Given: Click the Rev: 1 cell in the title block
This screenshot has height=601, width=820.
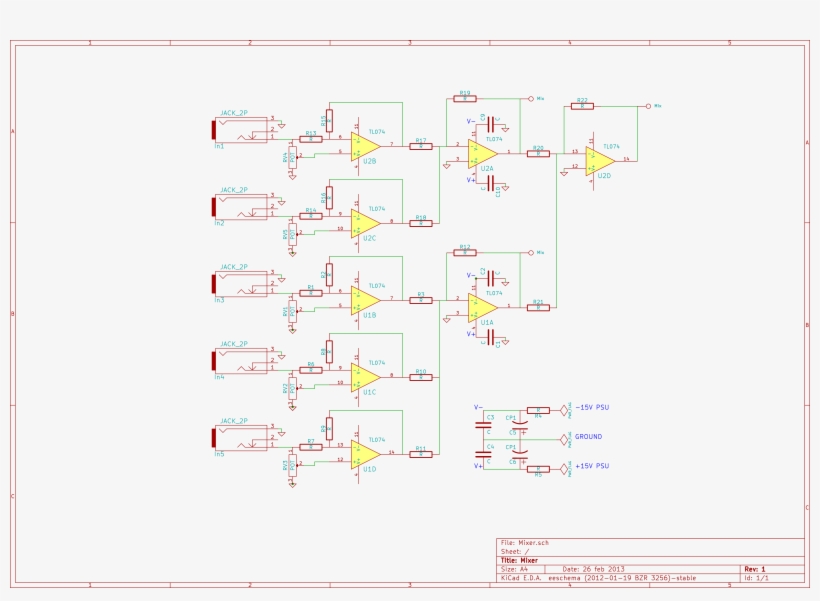Looking at the screenshot, I should point(752,567).
